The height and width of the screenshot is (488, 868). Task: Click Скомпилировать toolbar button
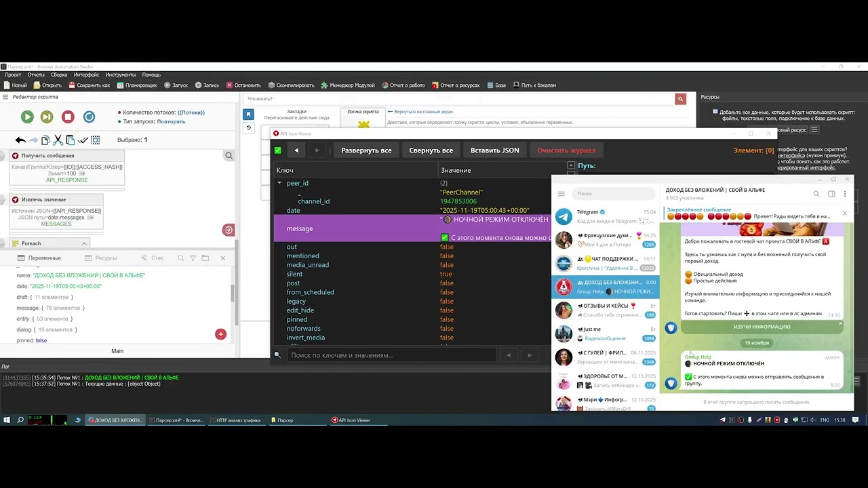point(291,85)
